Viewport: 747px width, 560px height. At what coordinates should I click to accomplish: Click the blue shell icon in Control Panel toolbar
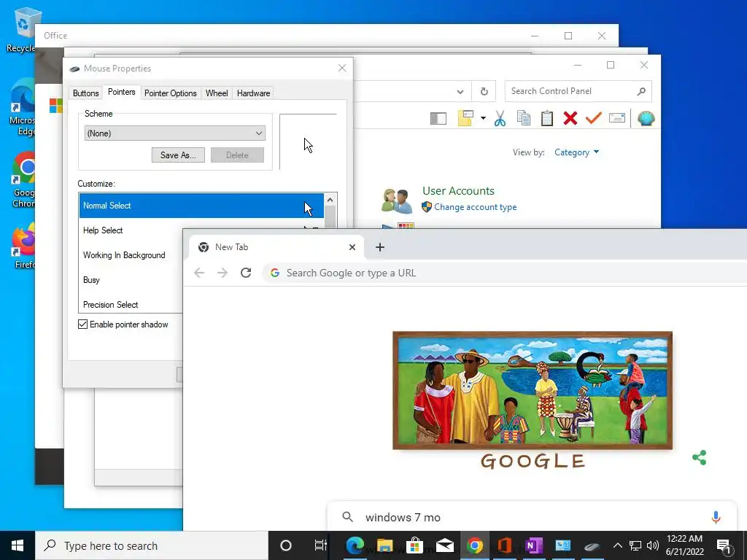click(x=646, y=118)
